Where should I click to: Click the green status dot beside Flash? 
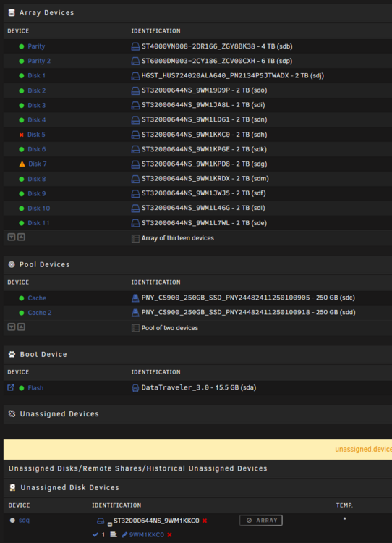click(22, 388)
